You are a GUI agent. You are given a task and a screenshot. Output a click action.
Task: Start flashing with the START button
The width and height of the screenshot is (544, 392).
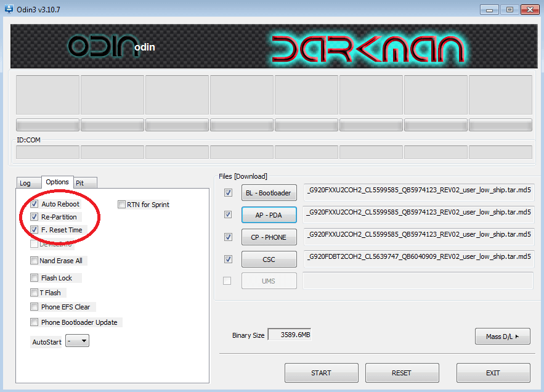(x=321, y=373)
